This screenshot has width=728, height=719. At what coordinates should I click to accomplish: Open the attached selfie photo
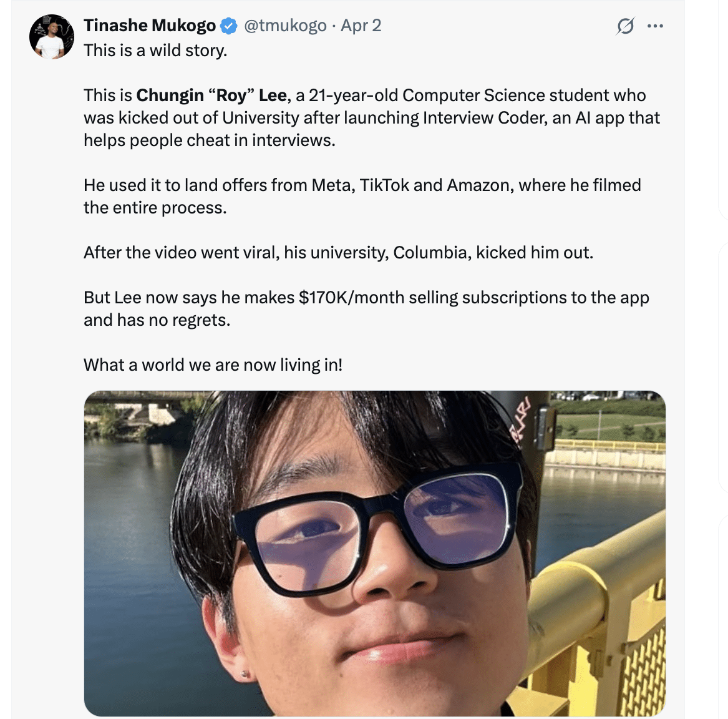click(375, 554)
